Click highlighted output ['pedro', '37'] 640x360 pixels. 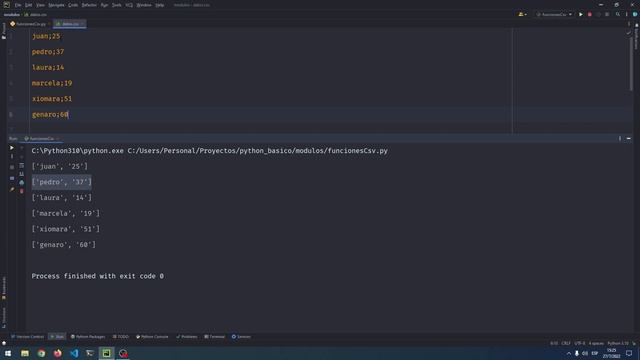point(62,182)
